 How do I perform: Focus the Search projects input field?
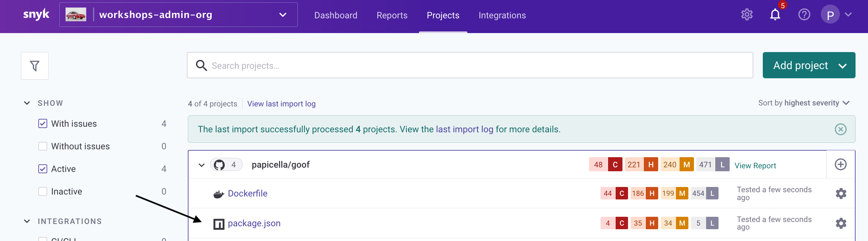(x=470, y=65)
